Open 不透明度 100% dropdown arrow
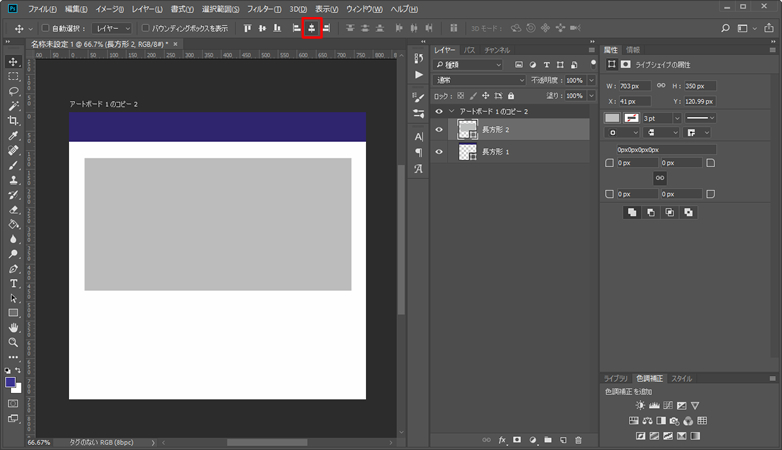The height and width of the screenshot is (450, 782). pos(591,80)
